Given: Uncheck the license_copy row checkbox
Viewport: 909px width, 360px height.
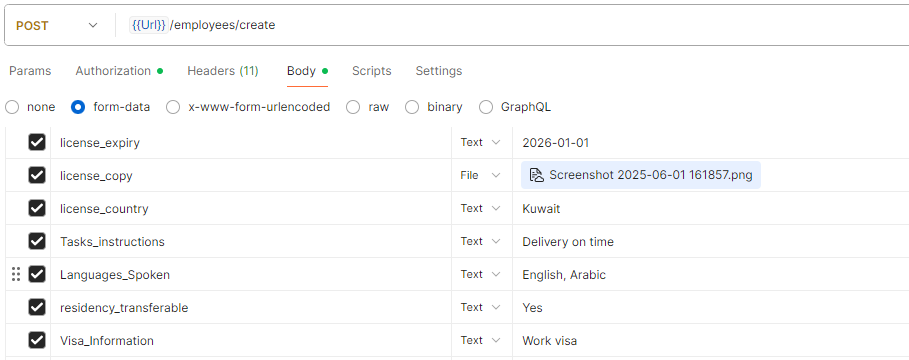Looking at the screenshot, I should (x=37, y=175).
